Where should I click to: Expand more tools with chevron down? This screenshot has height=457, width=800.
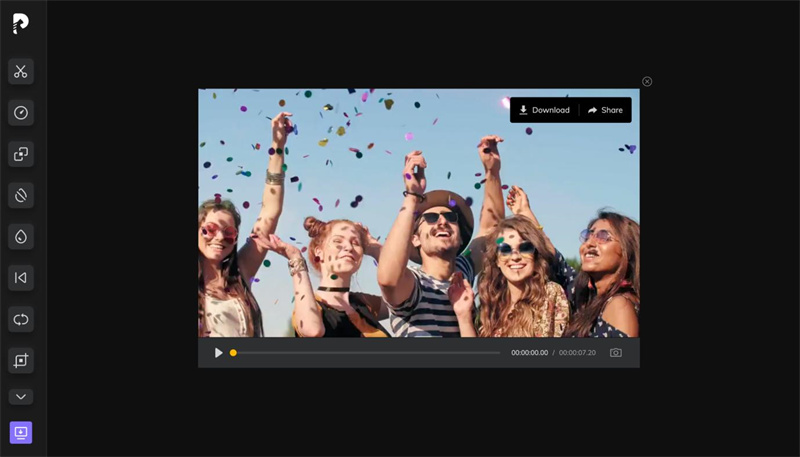21,397
